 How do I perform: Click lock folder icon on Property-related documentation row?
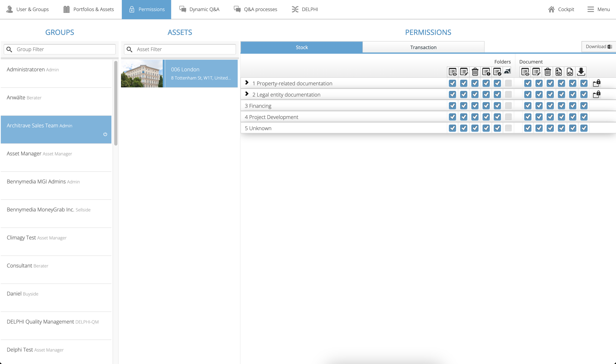[596, 83]
